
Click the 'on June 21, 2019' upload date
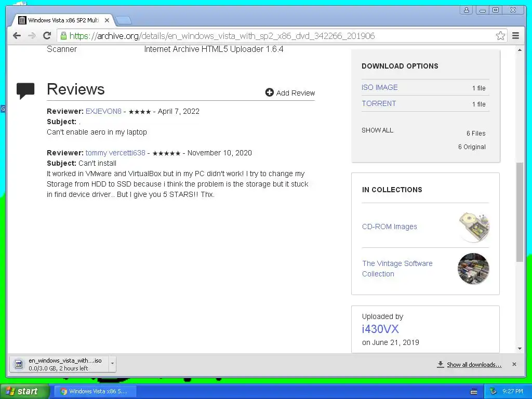391,342
